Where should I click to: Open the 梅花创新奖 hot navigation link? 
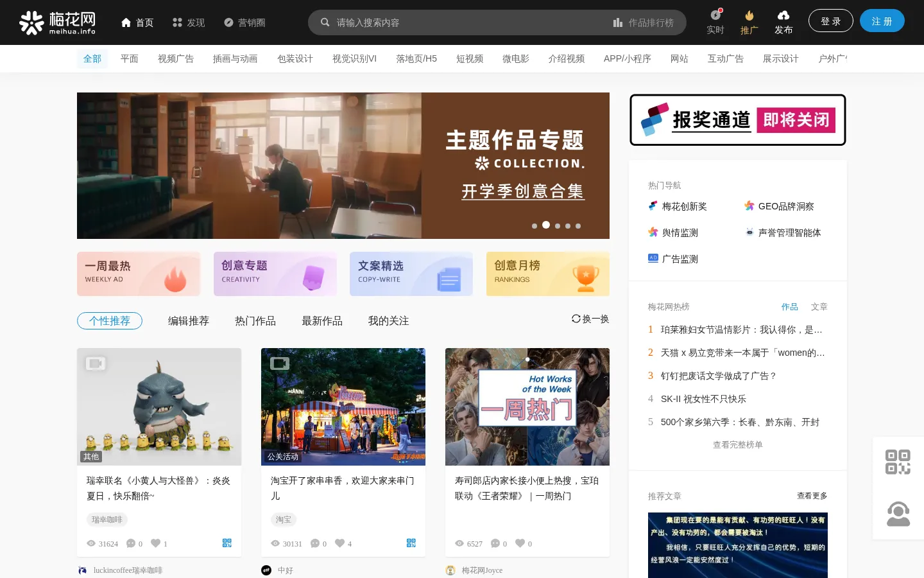678,206
